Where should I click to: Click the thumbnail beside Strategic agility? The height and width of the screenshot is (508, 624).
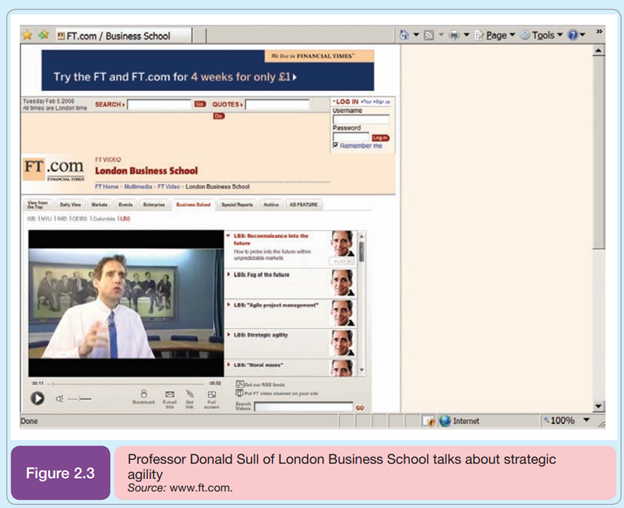pyautogui.click(x=342, y=343)
